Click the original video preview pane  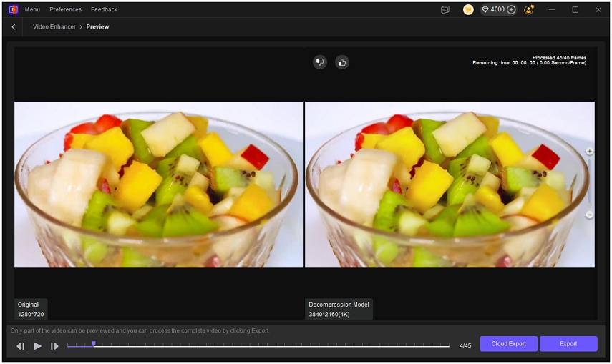click(159, 185)
